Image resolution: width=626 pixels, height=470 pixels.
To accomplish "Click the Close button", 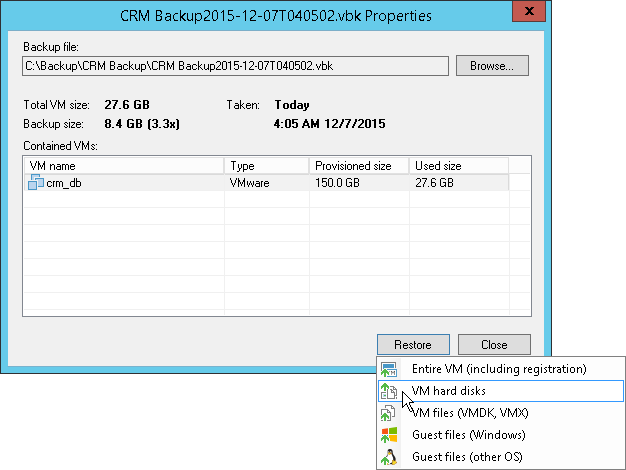I will [x=494, y=345].
